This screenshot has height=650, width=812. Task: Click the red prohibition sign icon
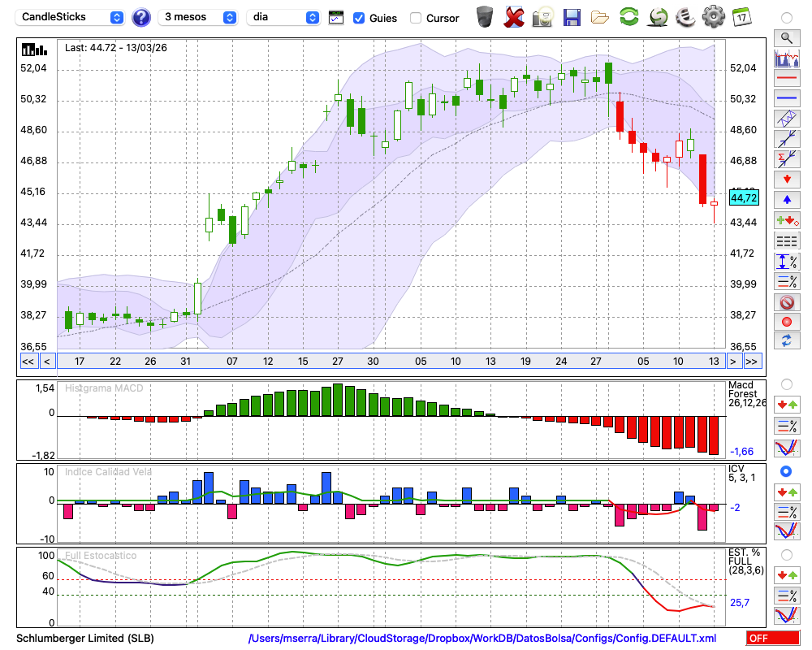(x=787, y=302)
